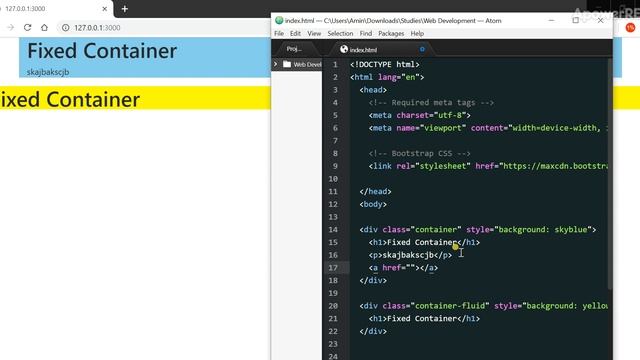Click the yellow Fixed Container heading in browser

tap(70, 100)
